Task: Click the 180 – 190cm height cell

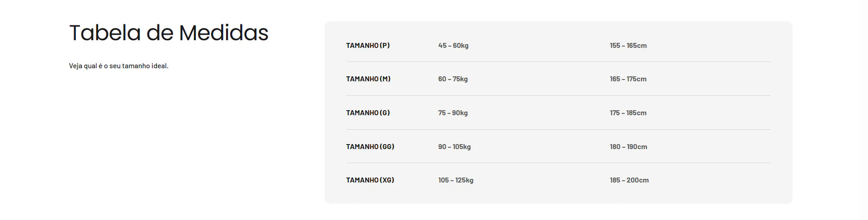Action: tap(628, 147)
